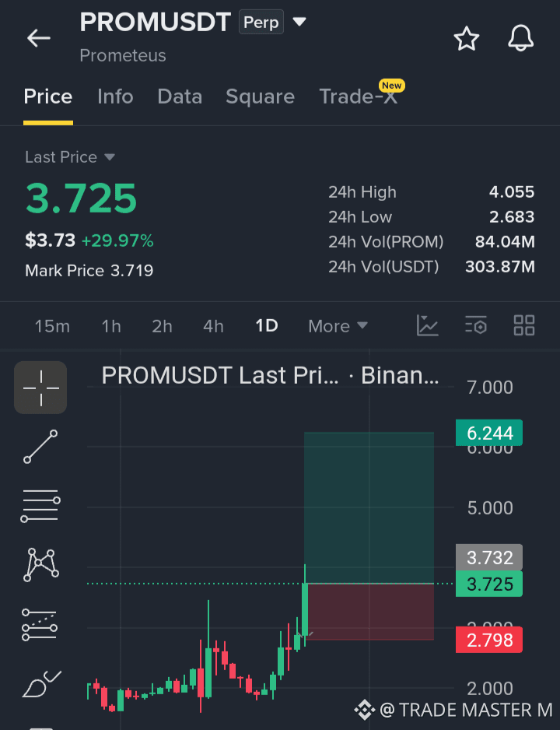
Task: Open chart settings icon
Action: [476, 325]
